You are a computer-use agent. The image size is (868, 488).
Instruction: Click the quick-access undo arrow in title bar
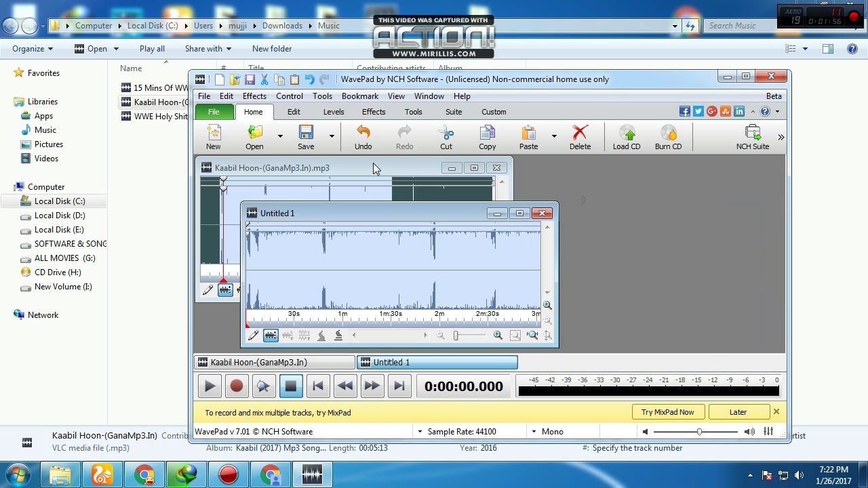(309, 79)
